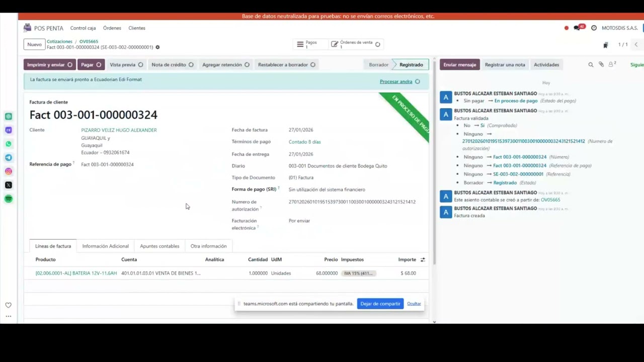The width and height of the screenshot is (644, 362).
Task: Click Agregar retención button
Action: 226,64
